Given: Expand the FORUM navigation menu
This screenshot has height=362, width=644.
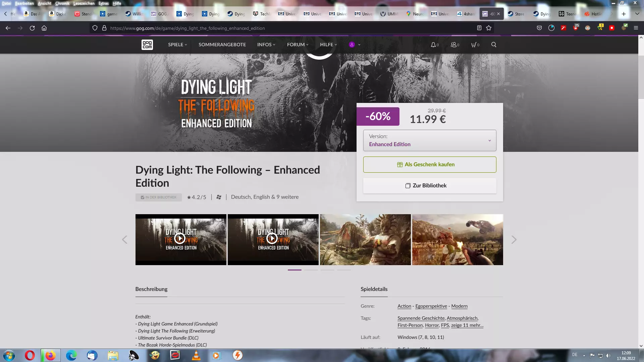Looking at the screenshot, I should coord(298,45).
